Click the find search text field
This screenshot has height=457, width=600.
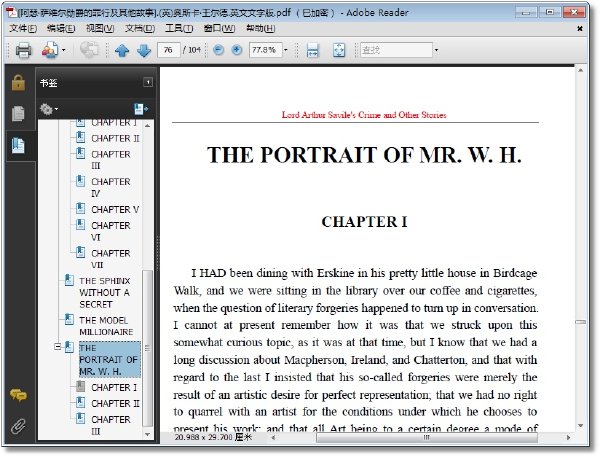tap(396, 50)
